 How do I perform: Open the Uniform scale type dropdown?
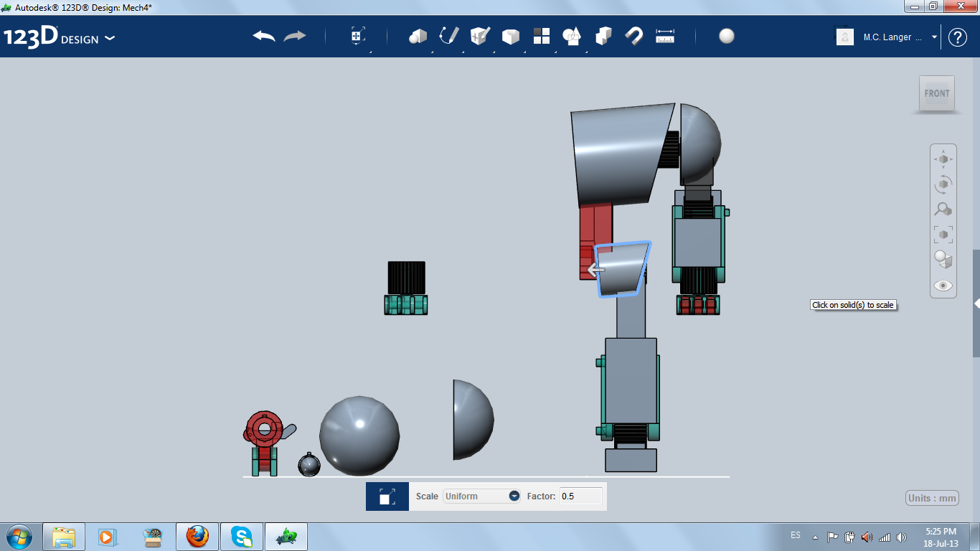(481, 496)
